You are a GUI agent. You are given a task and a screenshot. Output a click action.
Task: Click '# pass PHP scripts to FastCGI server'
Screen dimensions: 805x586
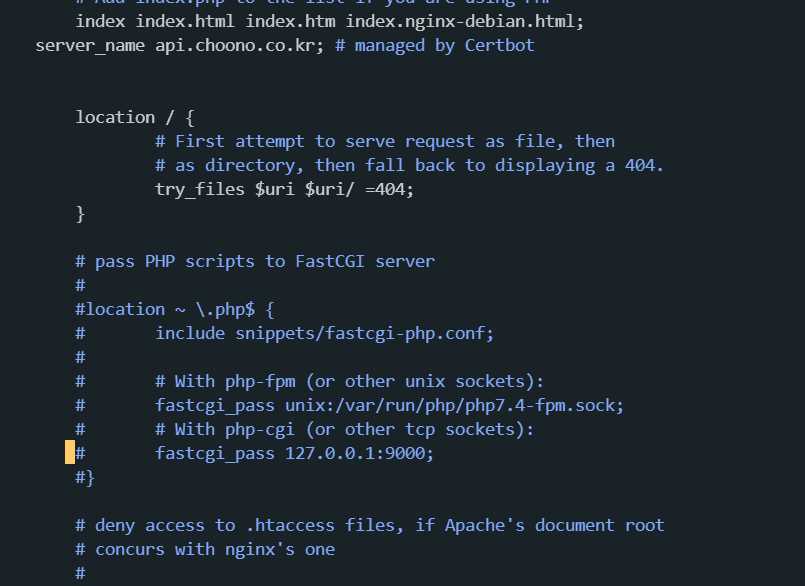tap(255, 261)
